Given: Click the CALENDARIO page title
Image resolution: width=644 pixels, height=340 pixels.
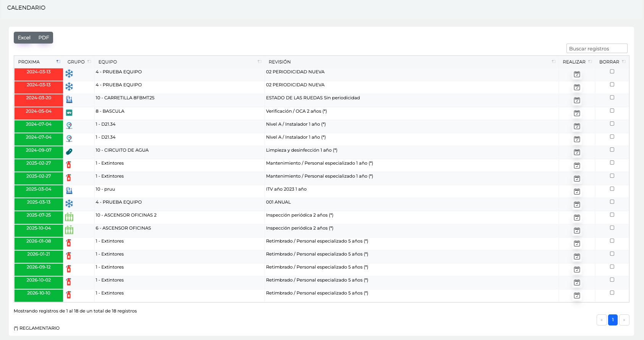Looking at the screenshot, I should coord(26,8).
